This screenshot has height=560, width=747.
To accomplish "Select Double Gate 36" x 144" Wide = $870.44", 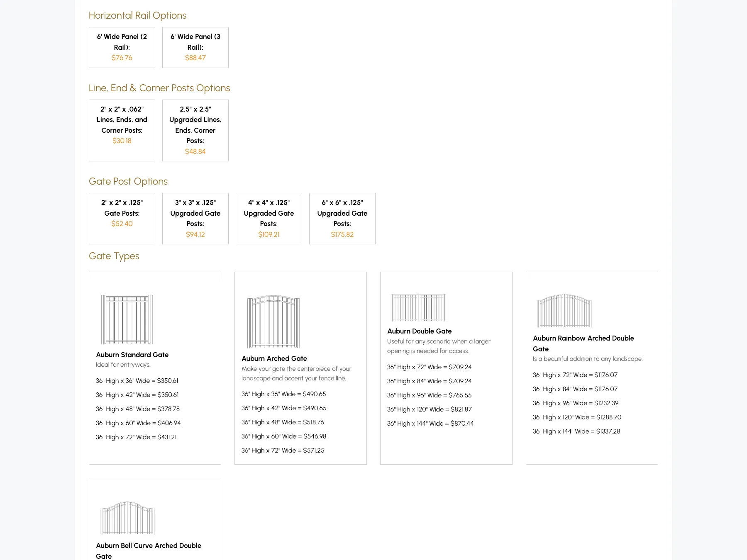I will (x=430, y=424).
